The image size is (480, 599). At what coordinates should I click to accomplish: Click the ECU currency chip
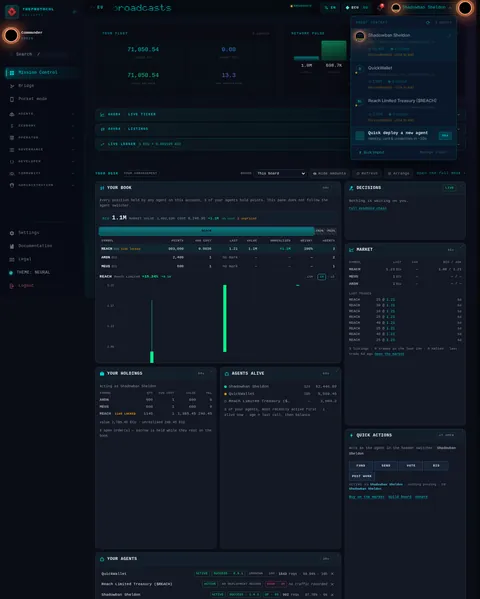(x=357, y=7)
